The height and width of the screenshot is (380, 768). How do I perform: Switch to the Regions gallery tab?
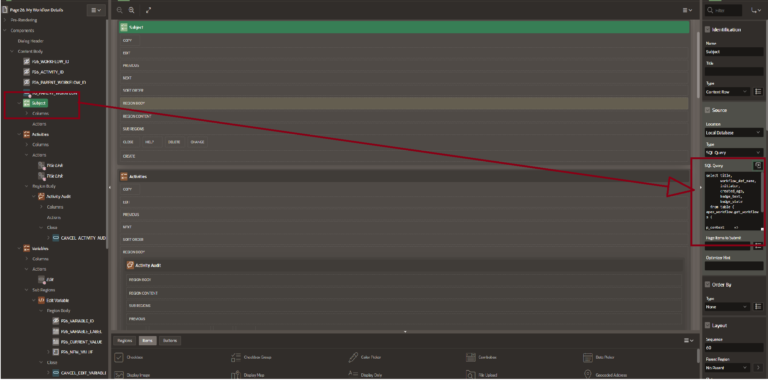[125, 340]
